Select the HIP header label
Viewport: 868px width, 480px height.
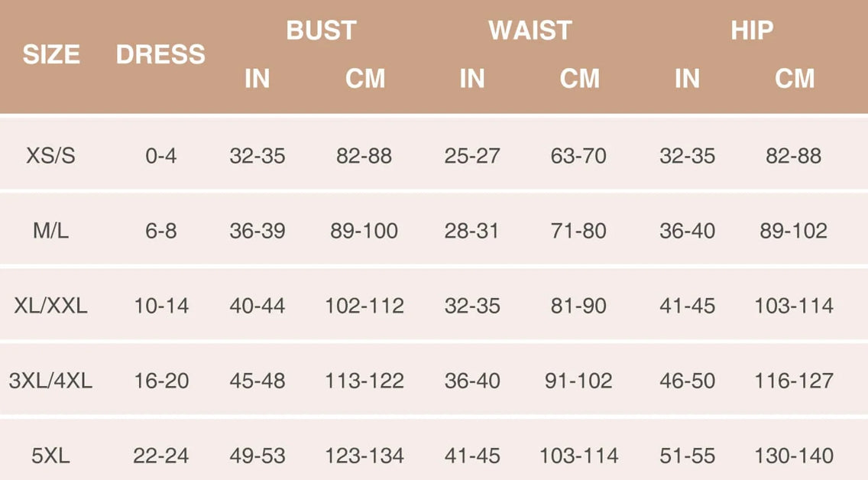click(752, 31)
